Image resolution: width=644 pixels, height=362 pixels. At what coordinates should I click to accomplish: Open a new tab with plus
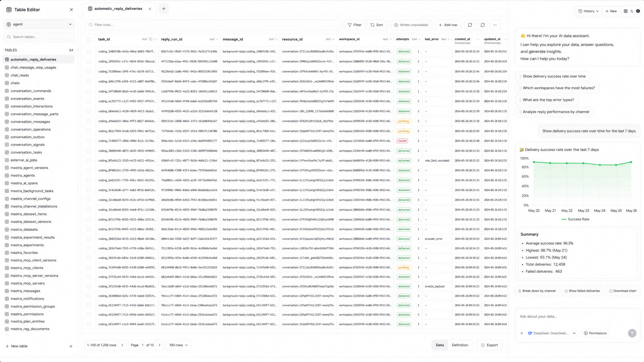coord(164,9)
